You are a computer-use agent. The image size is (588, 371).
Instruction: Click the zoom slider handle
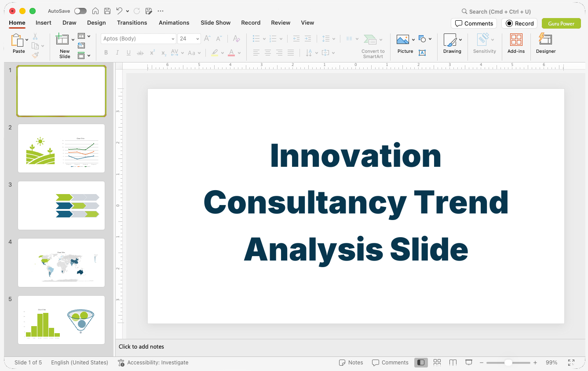[508, 363]
